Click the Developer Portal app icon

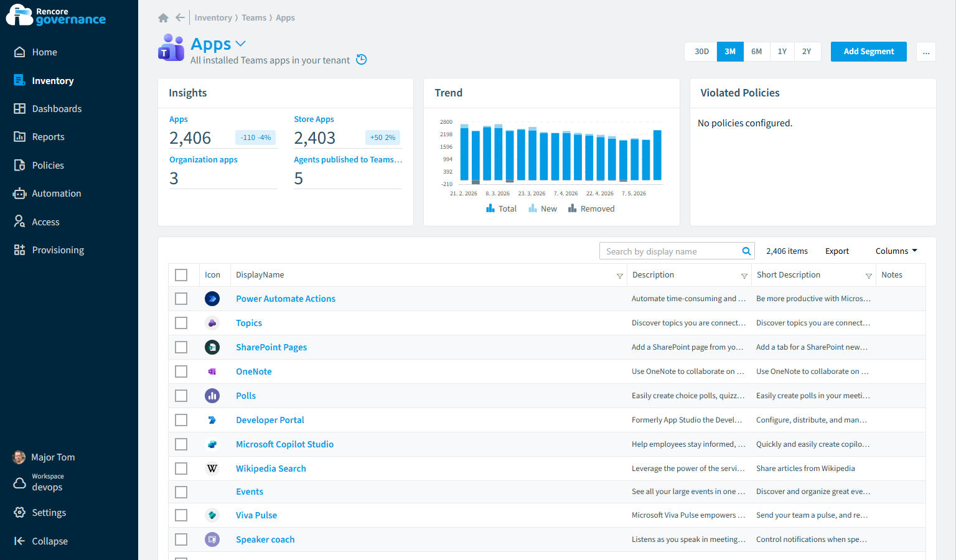pos(212,420)
